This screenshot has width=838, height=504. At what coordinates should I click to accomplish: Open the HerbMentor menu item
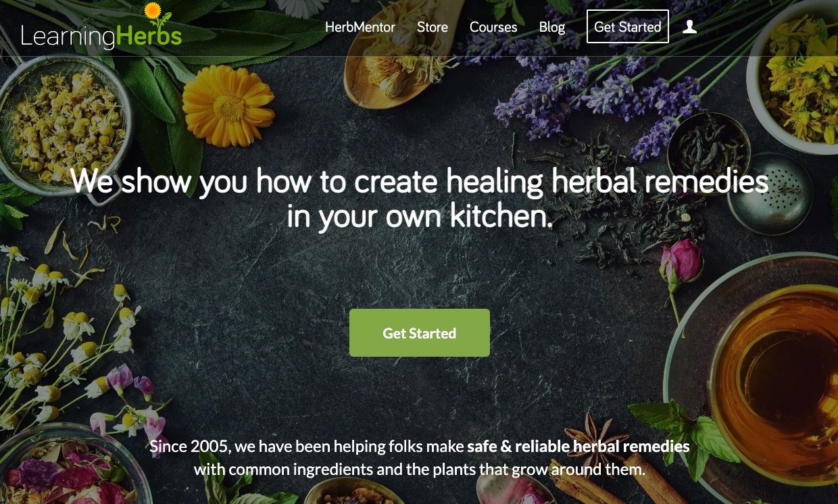(360, 27)
